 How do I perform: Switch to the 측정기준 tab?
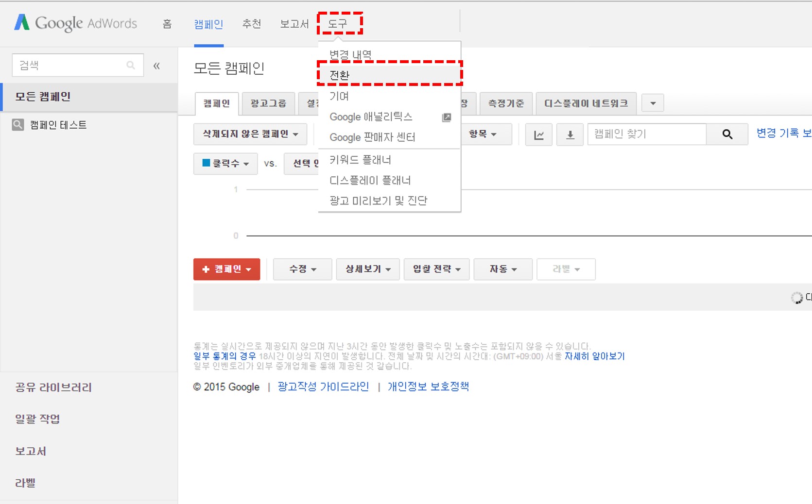click(x=506, y=103)
